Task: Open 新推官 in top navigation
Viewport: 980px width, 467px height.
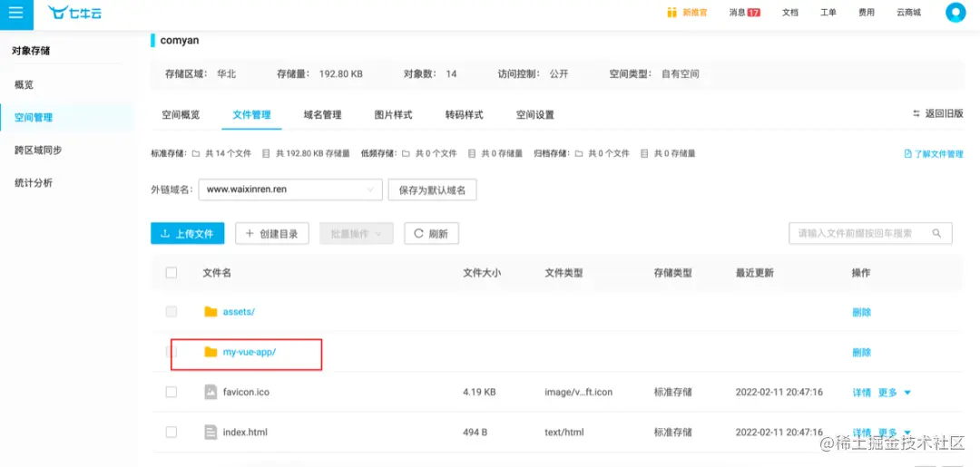Action: pyautogui.click(x=694, y=13)
